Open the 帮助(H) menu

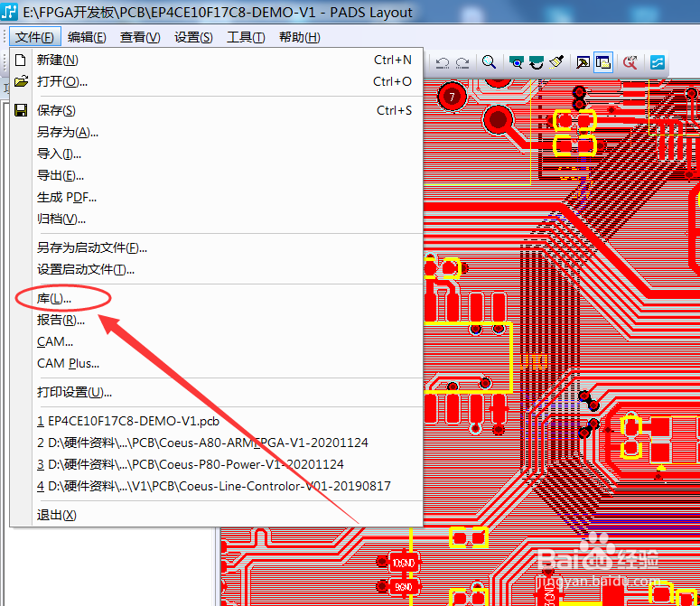point(300,37)
